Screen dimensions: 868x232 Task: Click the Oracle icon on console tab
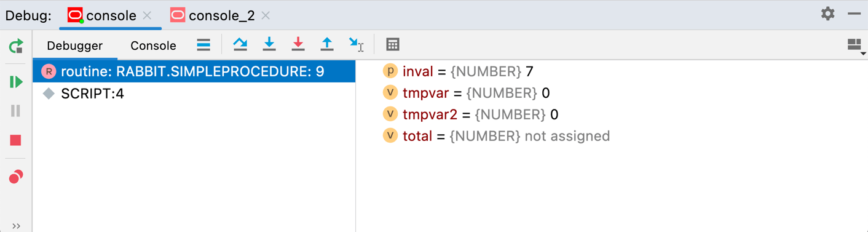click(75, 15)
